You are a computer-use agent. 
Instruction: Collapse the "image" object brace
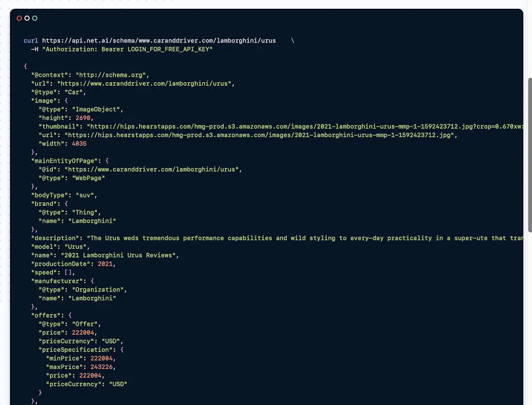66,101
